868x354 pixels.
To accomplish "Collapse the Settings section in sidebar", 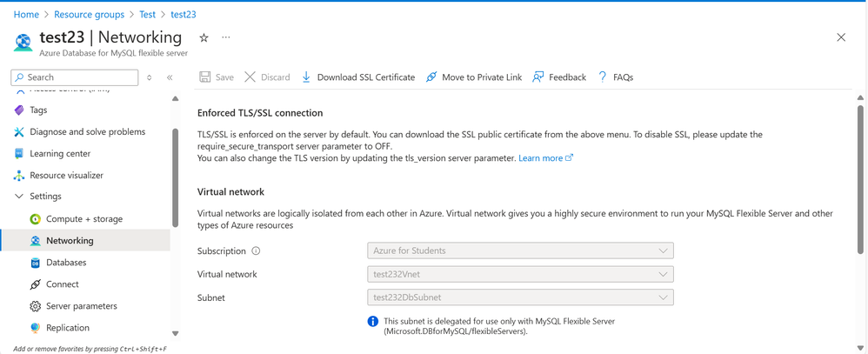I will (x=19, y=197).
